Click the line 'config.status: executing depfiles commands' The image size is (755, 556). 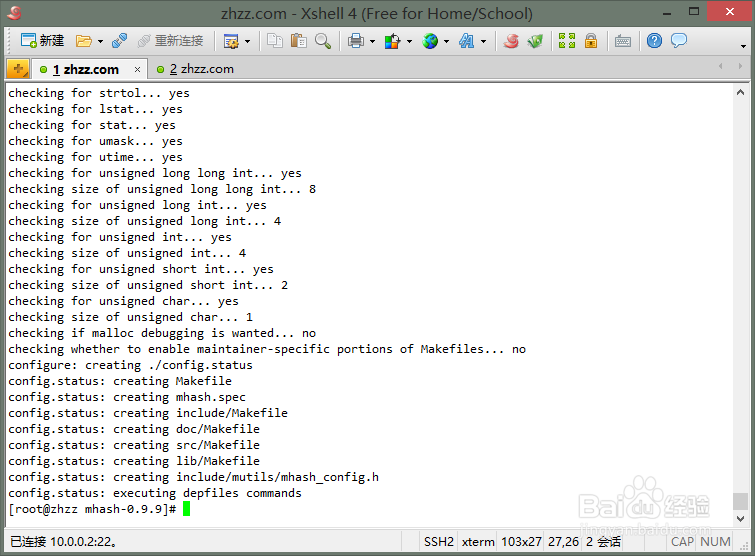[155, 493]
